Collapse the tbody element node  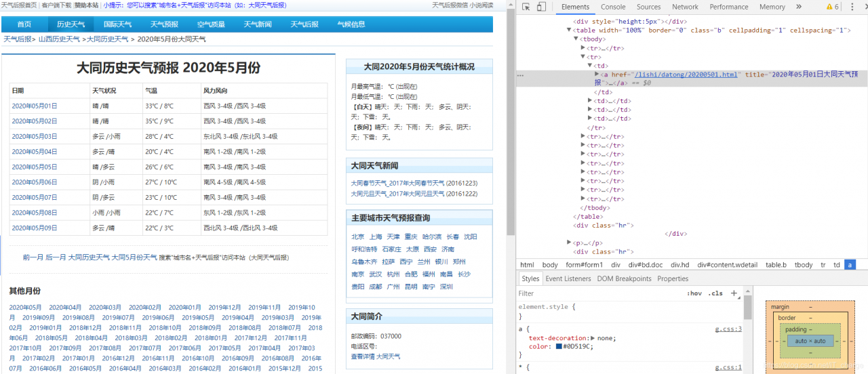click(x=577, y=39)
